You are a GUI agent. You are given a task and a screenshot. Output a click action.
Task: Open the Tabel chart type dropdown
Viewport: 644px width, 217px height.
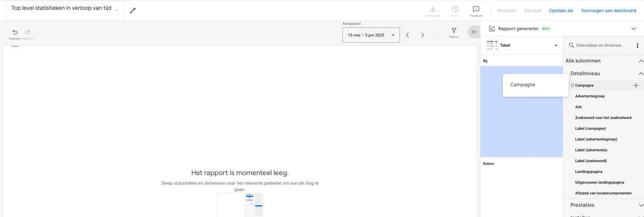556,45
